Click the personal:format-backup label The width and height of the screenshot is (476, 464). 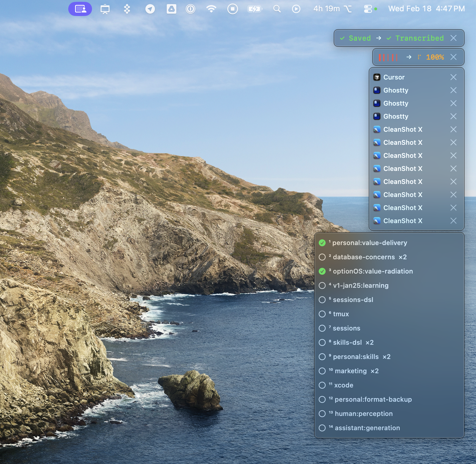373,400
